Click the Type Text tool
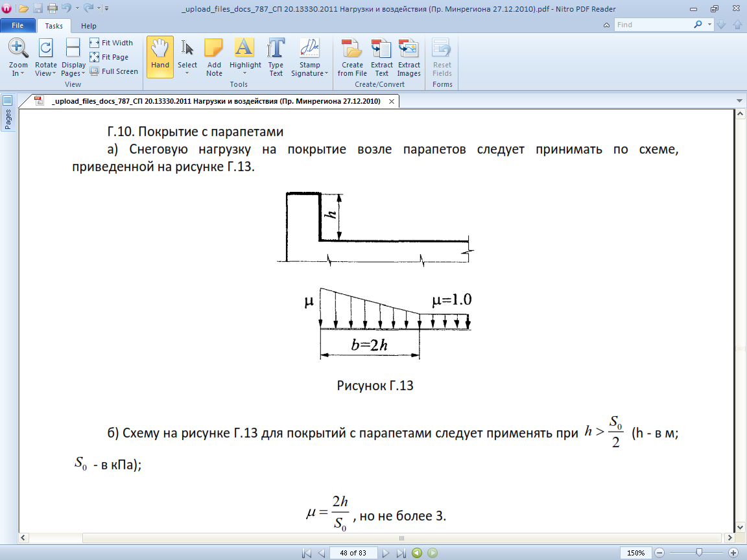747x560 pixels. point(276,56)
